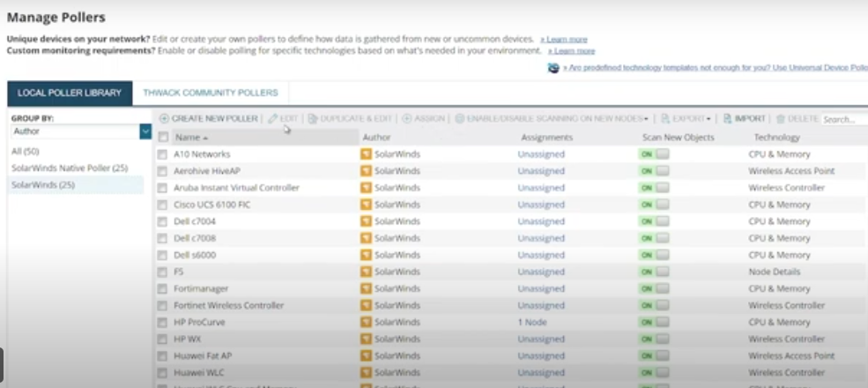Click the scanning gear icon in toolbar
Image resolution: width=868 pixels, height=388 pixels.
tap(459, 119)
